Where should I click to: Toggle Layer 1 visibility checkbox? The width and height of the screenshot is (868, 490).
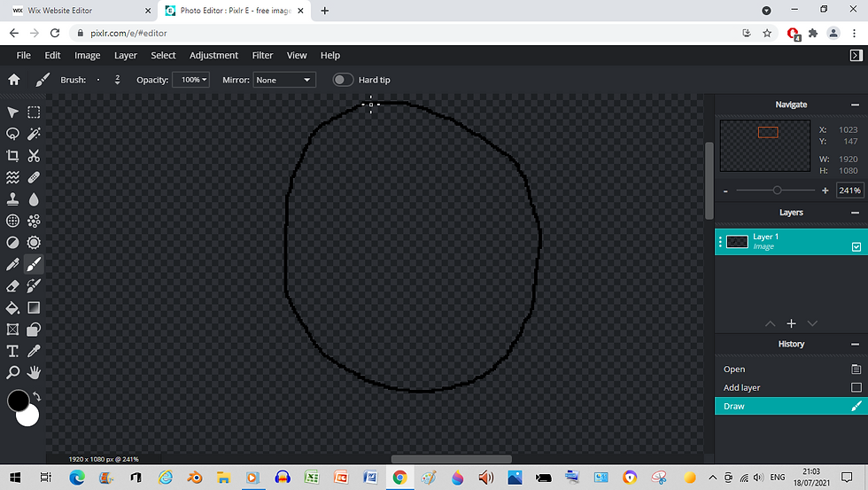pyautogui.click(x=856, y=247)
